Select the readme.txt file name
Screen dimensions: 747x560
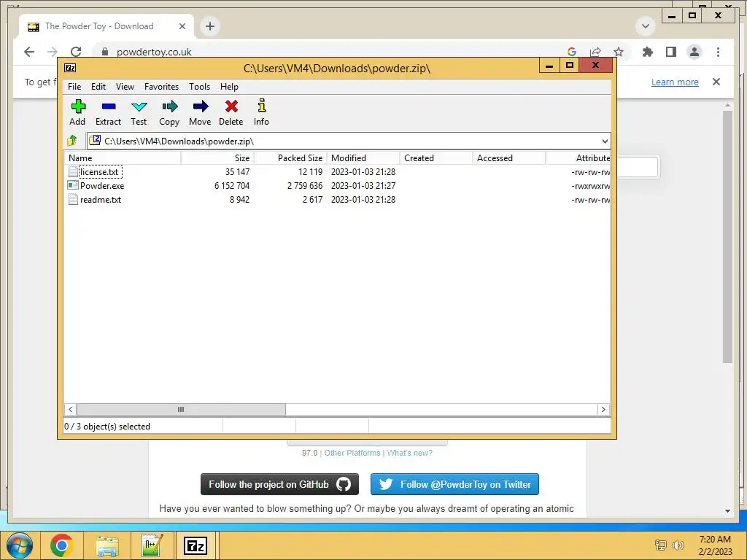pos(101,200)
